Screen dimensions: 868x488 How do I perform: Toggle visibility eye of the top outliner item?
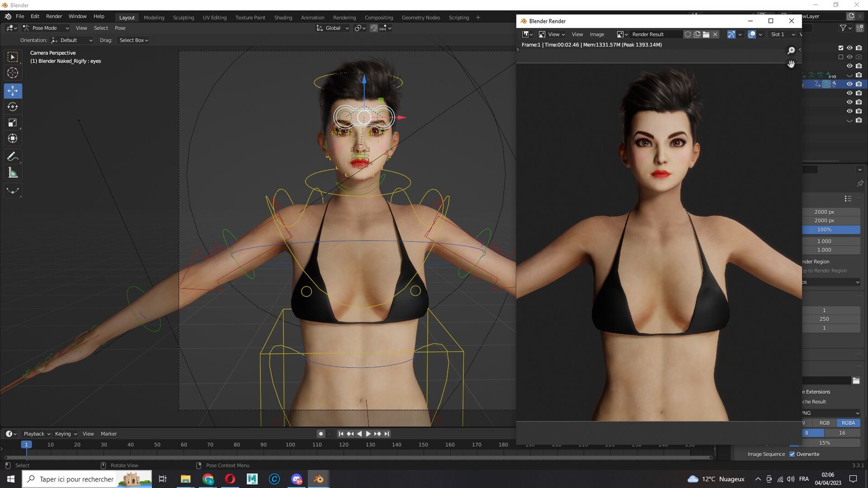[850, 48]
